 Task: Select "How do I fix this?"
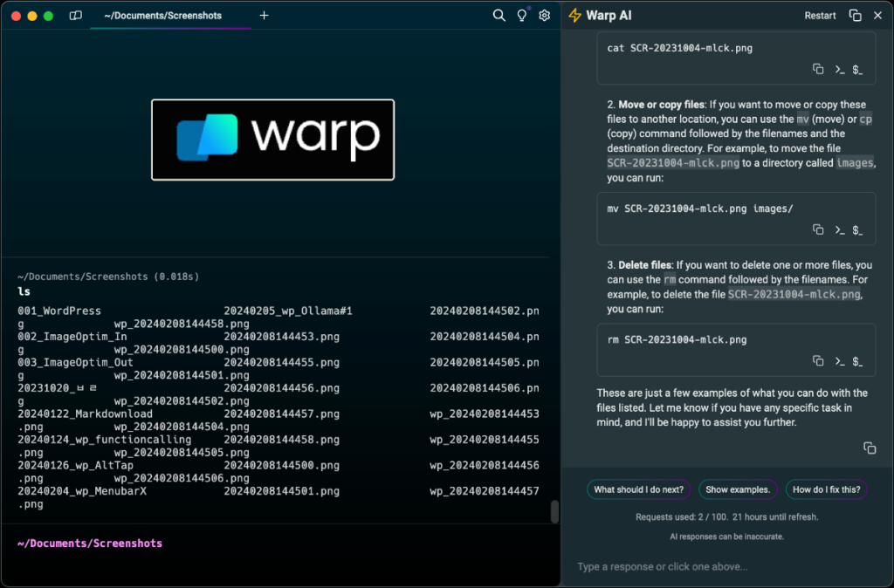tap(826, 489)
